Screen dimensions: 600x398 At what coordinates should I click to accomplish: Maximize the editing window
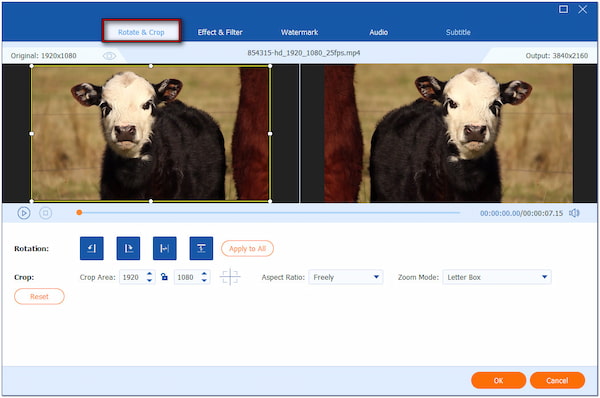point(563,9)
